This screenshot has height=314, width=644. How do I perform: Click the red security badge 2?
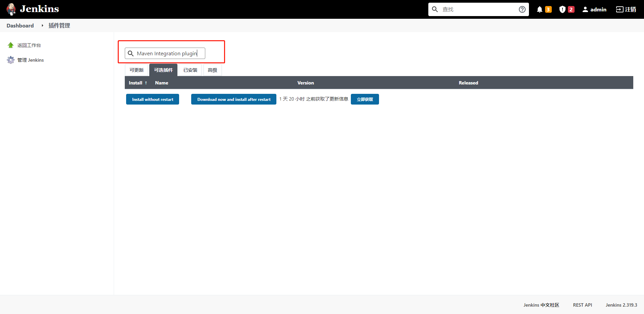coord(571,9)
